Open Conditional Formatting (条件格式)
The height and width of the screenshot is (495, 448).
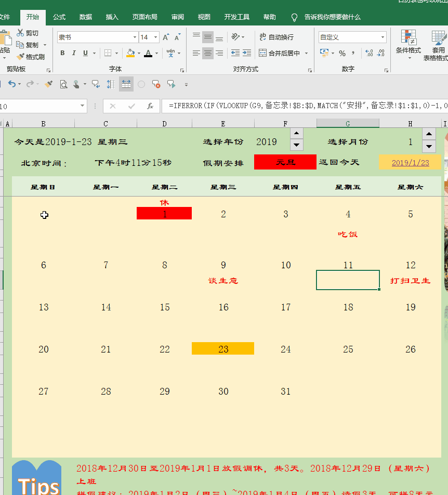pyautogui.click(x=409, y=44)
